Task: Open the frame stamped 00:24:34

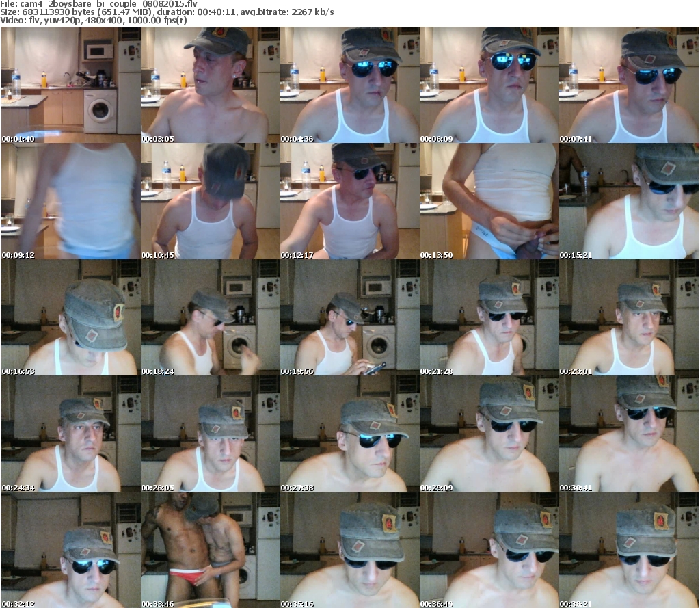Action: click(71, 434)
